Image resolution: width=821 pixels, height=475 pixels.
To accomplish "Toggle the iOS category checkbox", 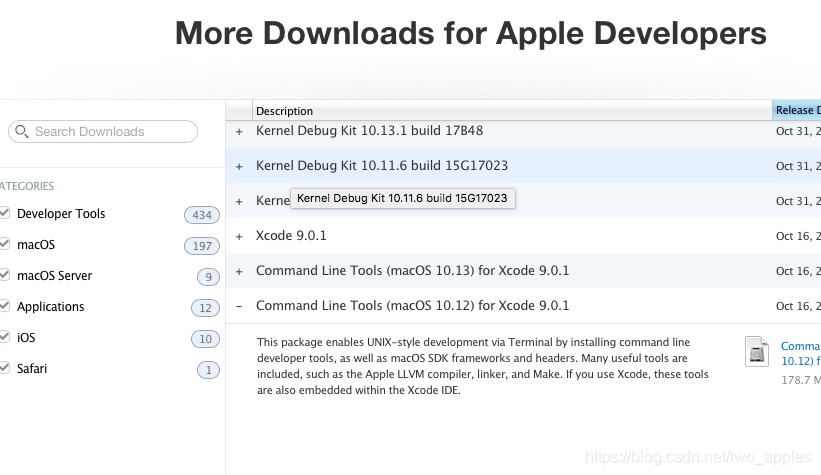I will pos(5,337).
